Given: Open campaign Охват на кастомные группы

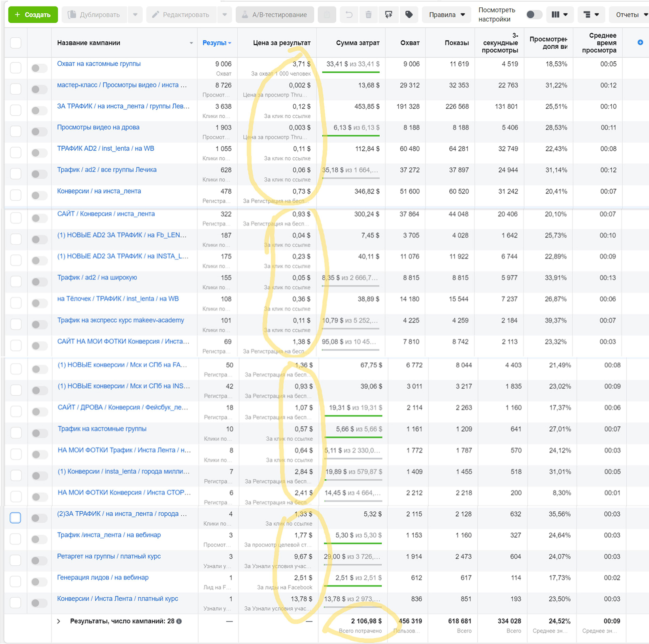Looking at the screenshot, I should point(99,64).
